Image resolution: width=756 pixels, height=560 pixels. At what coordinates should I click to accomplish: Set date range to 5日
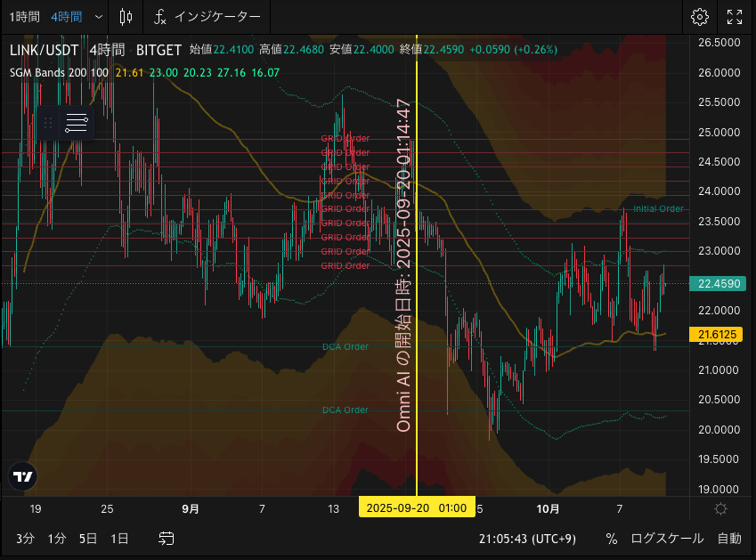pos(88,538)
